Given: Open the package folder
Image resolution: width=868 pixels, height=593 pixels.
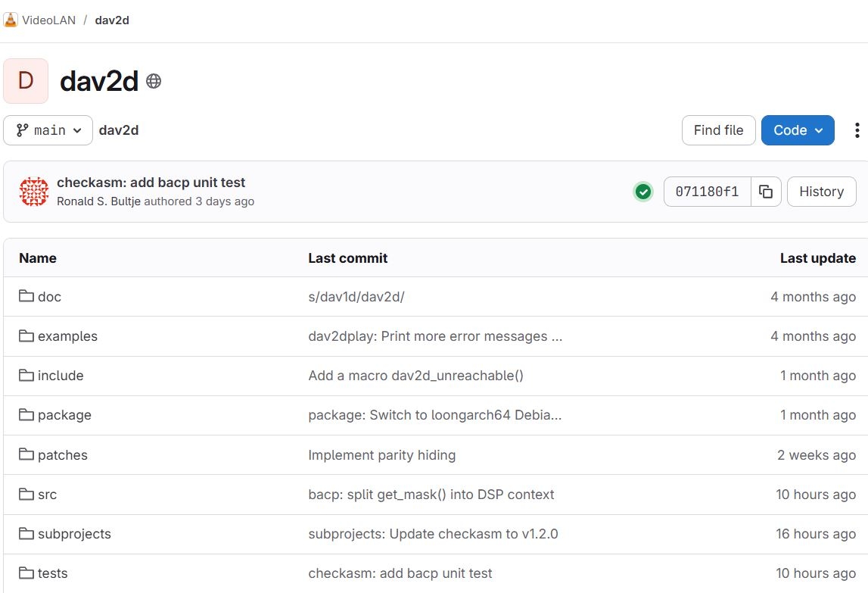Looking at the screenshot, I should click(64, 415).
